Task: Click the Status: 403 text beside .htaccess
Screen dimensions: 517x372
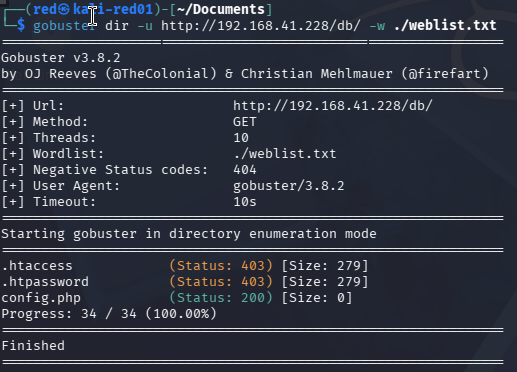Action: [x=221, y=266]
